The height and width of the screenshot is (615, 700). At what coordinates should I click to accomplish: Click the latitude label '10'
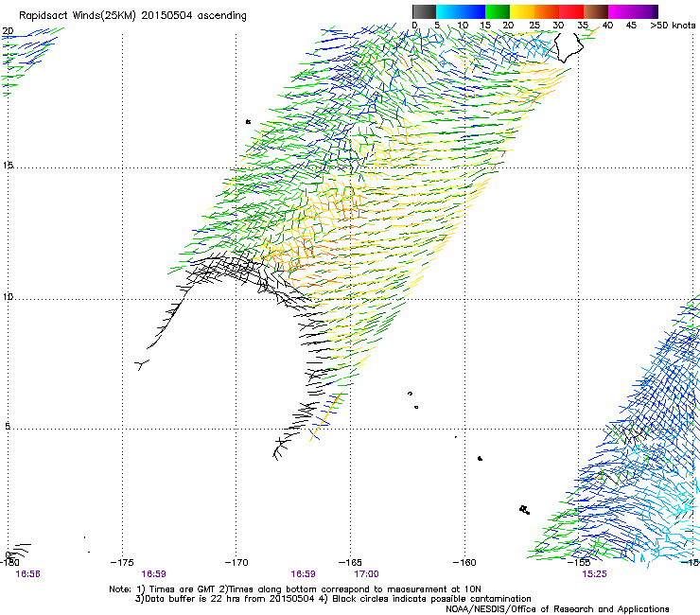(8, 297)
